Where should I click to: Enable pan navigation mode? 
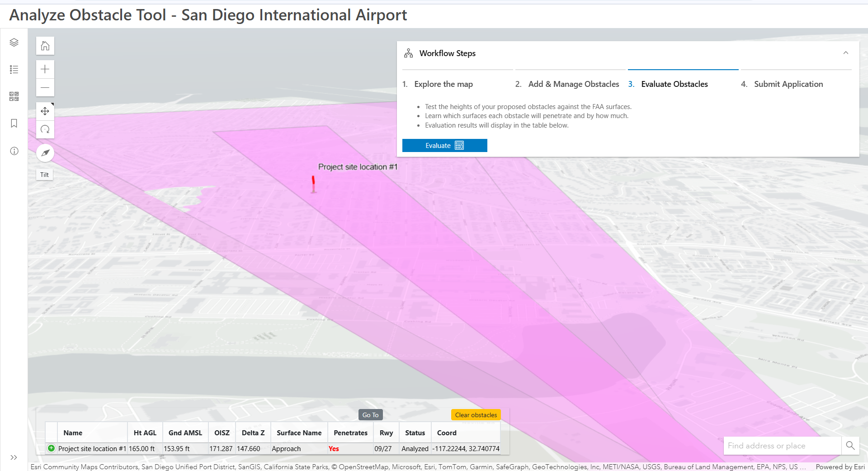(x=45, y=110)
